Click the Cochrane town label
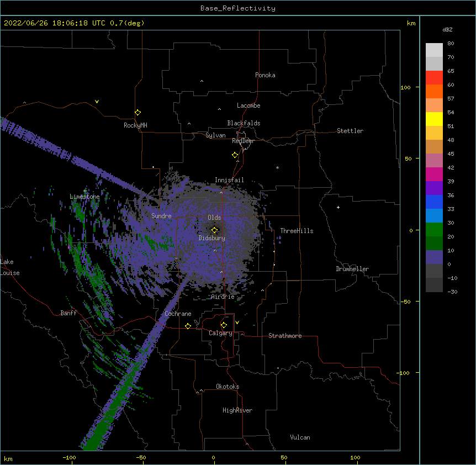 (x=178, y=314)
